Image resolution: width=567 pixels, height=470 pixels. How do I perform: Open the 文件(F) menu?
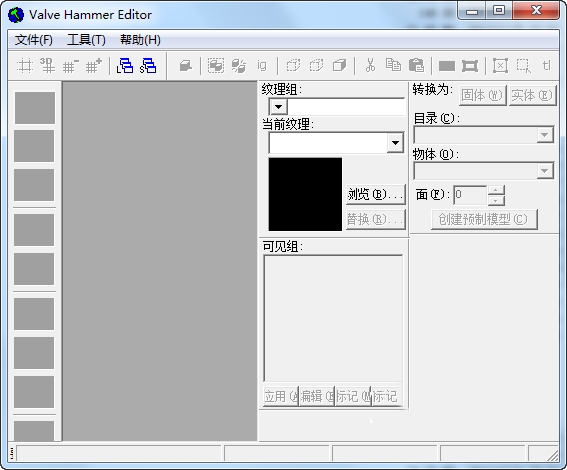(x=34, y=40)
